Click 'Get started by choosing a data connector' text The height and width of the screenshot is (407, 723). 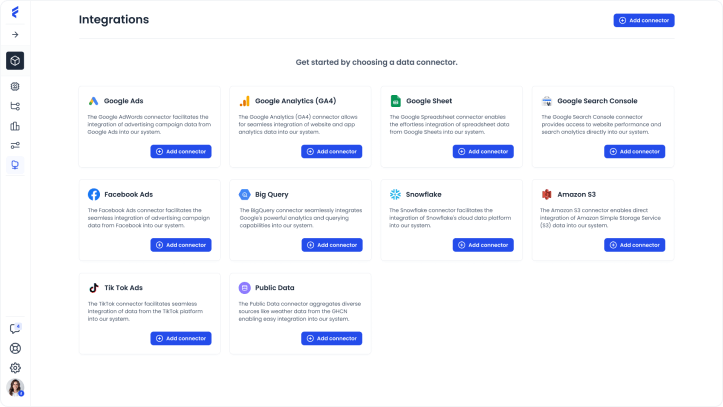coord(377,62)
